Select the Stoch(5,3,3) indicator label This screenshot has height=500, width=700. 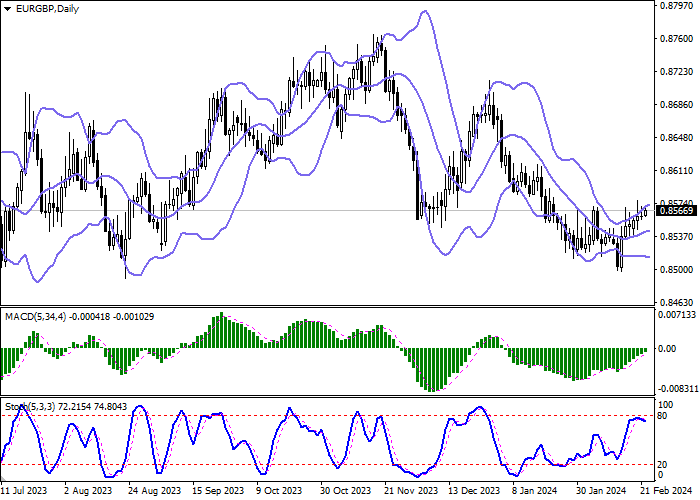pos(30,407)
